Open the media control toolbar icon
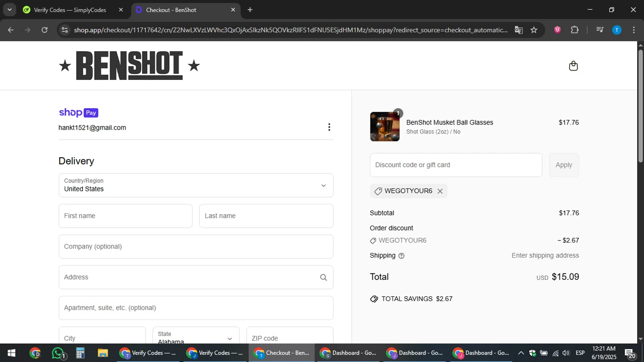 pos(600,30)
